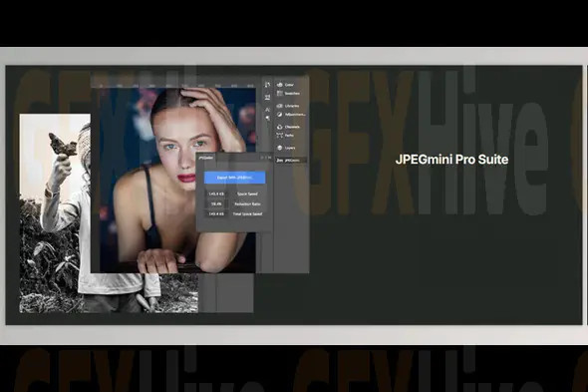This screenshot has height=392, width=588.
Task: Open the Adjustments panel icon
Action: (279, 115)
